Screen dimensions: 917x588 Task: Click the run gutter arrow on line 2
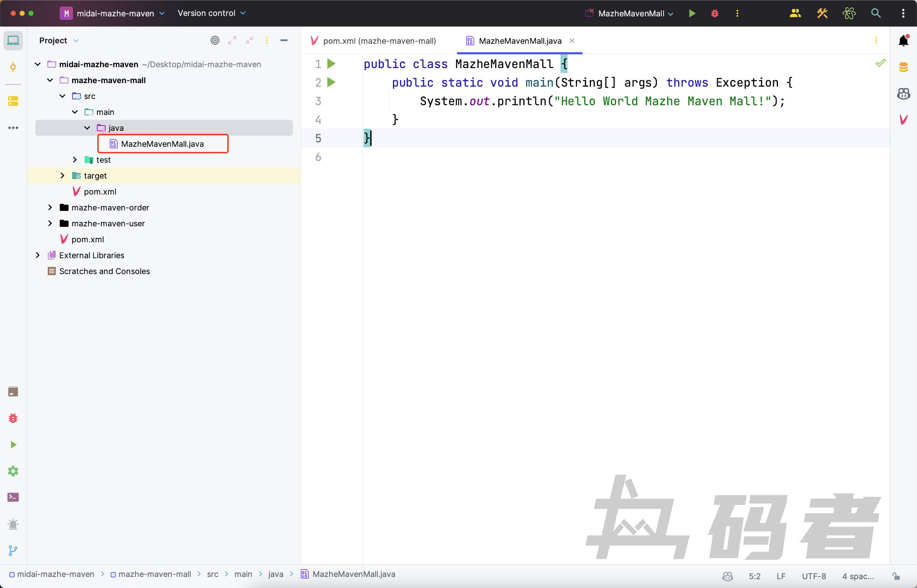pos(331,82)
